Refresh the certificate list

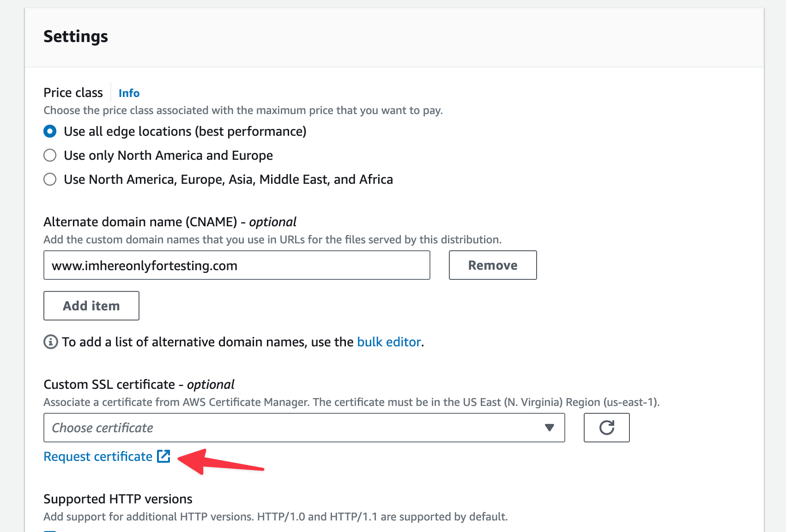(606, 428)
